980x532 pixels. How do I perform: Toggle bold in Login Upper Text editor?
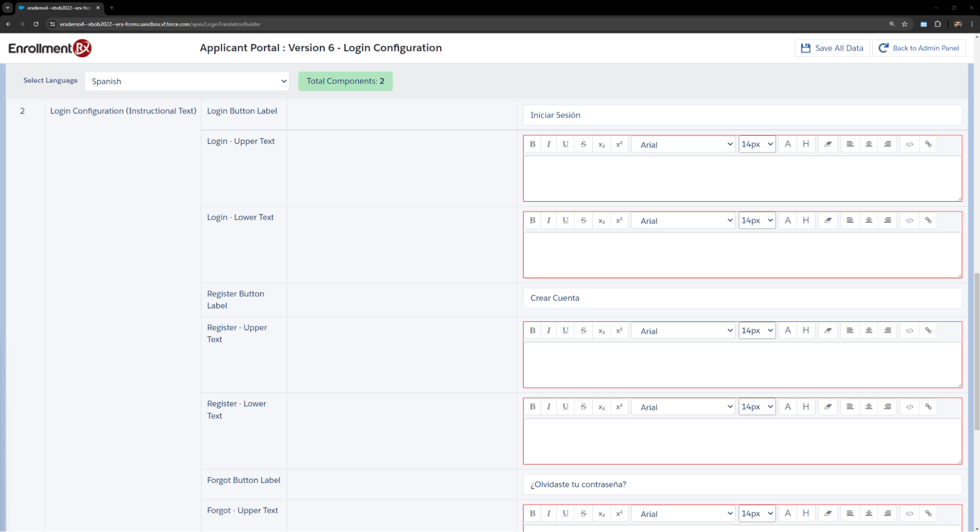tap(532, 144)
